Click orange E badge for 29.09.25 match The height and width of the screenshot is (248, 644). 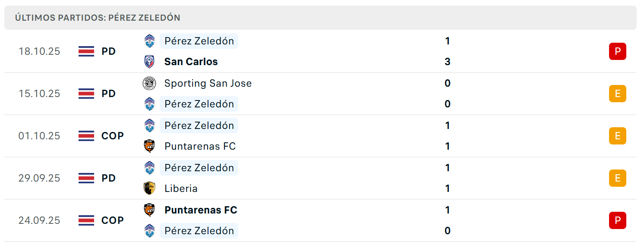coord(618,178)
